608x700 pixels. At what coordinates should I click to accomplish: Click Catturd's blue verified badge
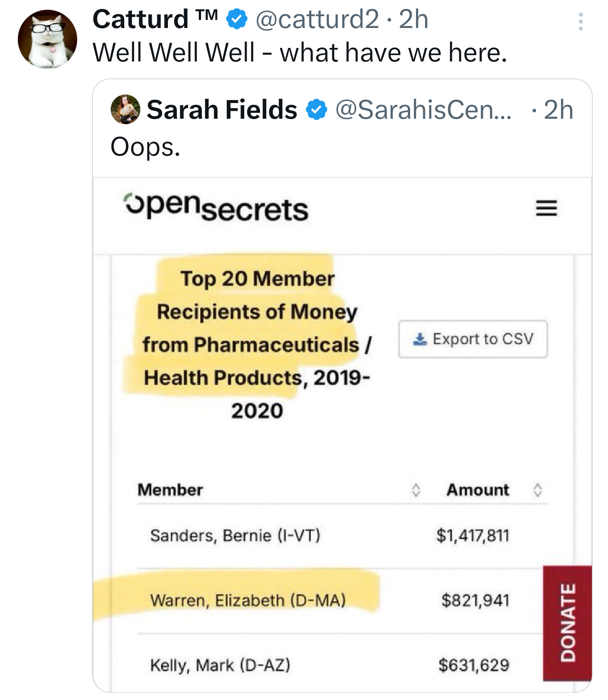point(237,20)
